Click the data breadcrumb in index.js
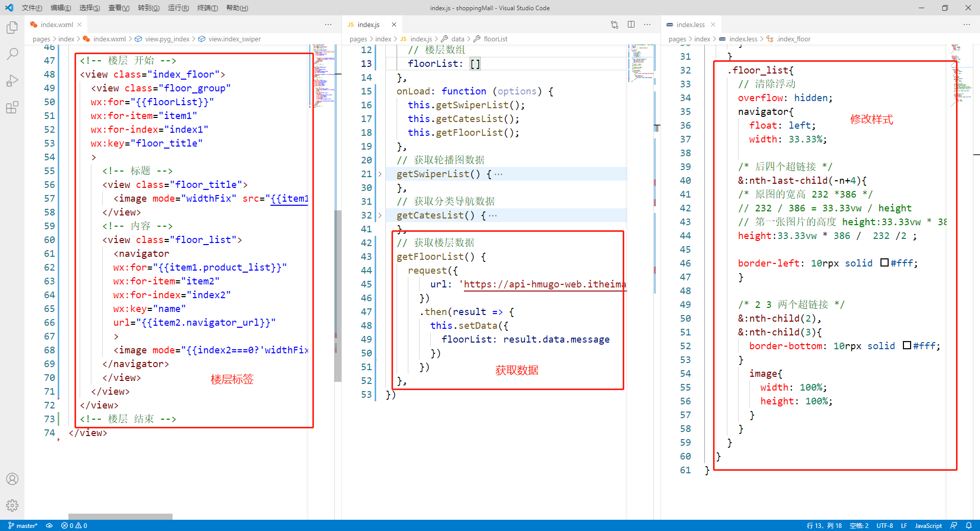The height and width of the screenshot is (531, 980). (x=458, y=39)
